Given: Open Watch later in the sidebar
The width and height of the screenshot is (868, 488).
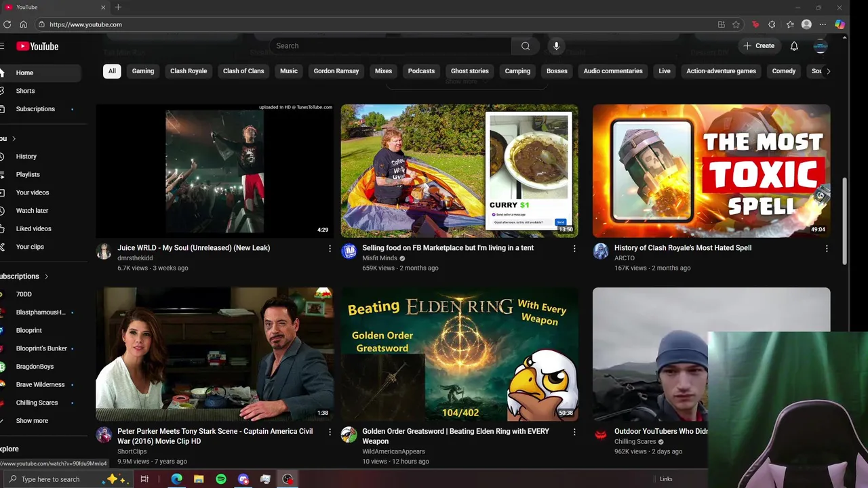Looking at the screenshot, I should [x=32, y=211].
